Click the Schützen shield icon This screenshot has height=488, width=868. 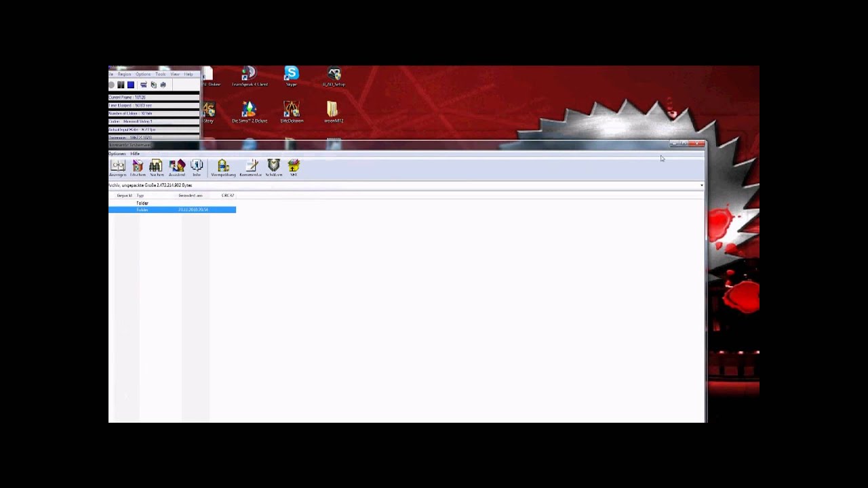pos(273,168)
